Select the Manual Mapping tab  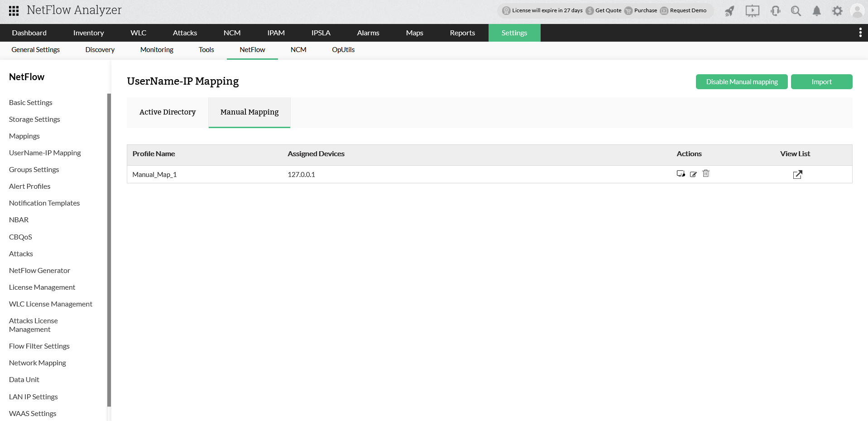pos(249,112)
